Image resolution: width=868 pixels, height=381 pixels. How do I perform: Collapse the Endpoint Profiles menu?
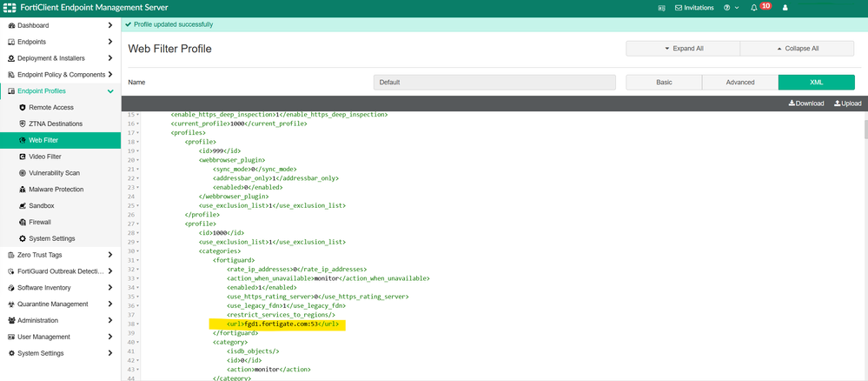pos(110,91)
